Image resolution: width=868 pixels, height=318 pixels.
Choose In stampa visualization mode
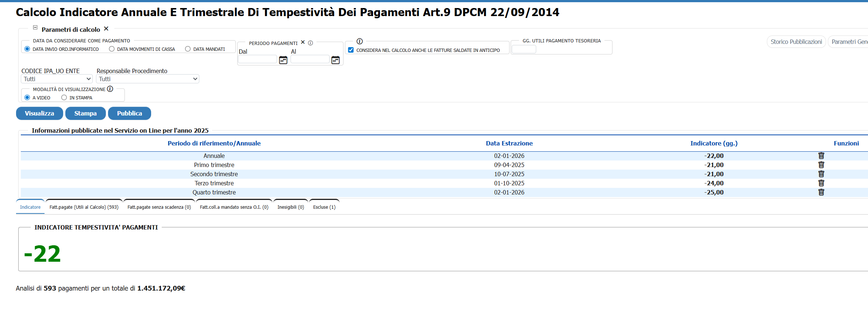point(64,98)
